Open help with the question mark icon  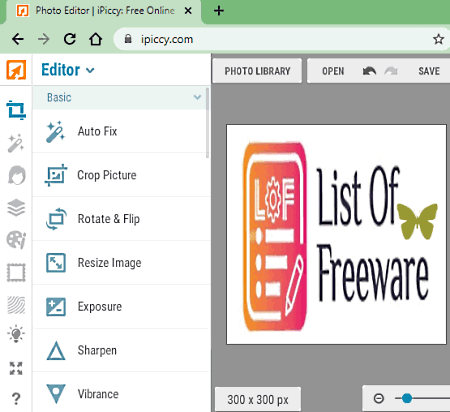pyautogui.click(x=16, y=398)
